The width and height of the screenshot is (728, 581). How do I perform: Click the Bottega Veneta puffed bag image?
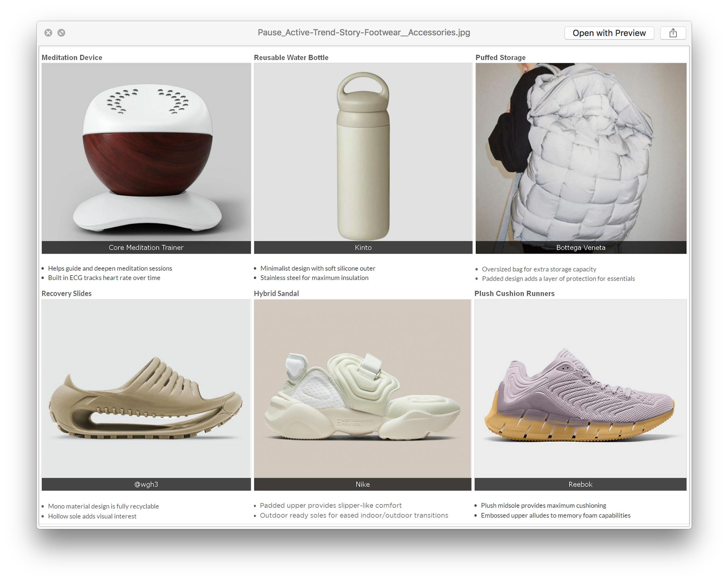581,152
